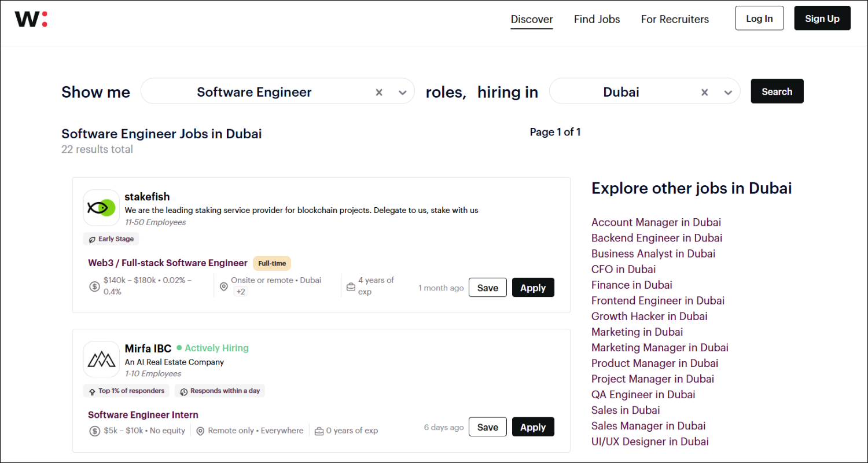Viewport: 868px width, 463px height.
Task: Clear the Dubai location filter with the x
Action: click(x=704, y=91)
